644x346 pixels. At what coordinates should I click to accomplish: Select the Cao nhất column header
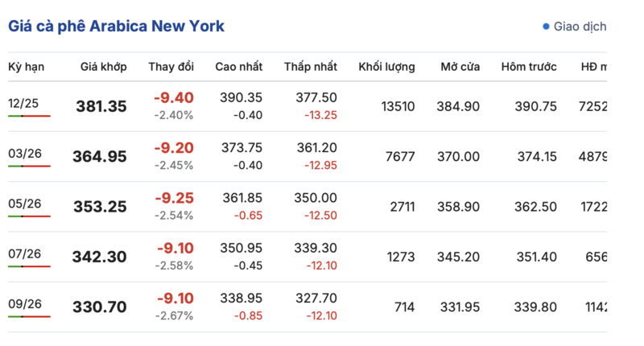238,66
